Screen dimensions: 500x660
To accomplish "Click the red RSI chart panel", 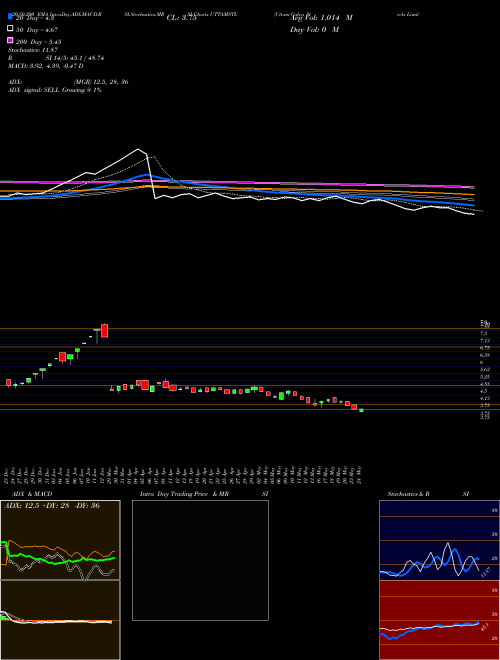I will coord(439,620).
